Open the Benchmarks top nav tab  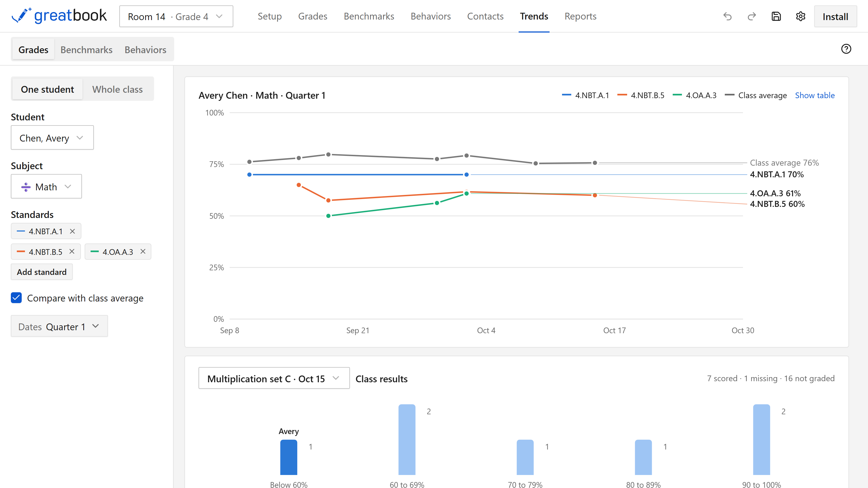[369, 16]
